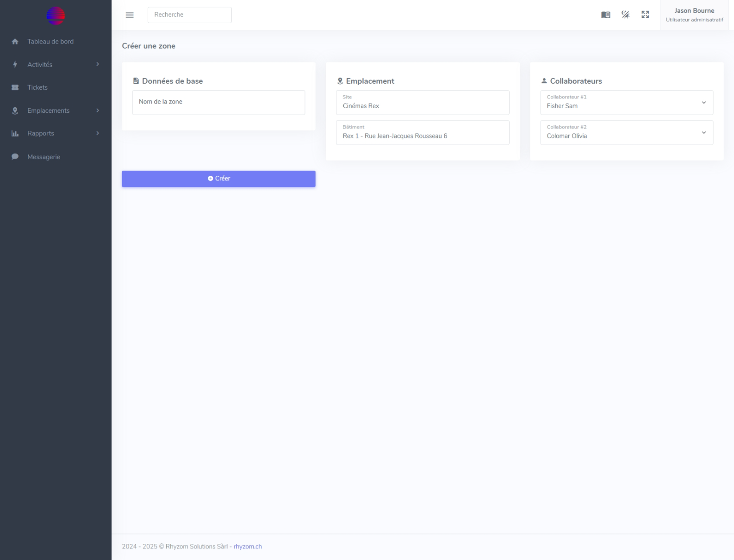Click the Recherche search box
Screen dimensions: 734x560
[189, 15]
